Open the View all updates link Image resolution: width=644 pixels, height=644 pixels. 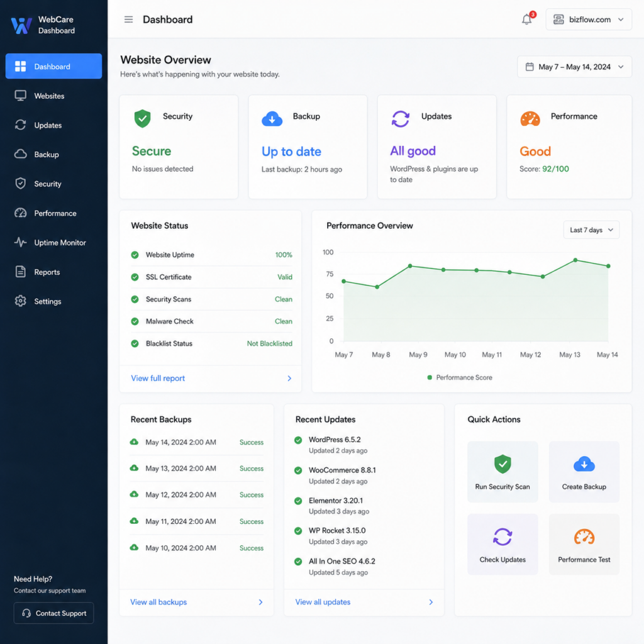coord(323,602)
